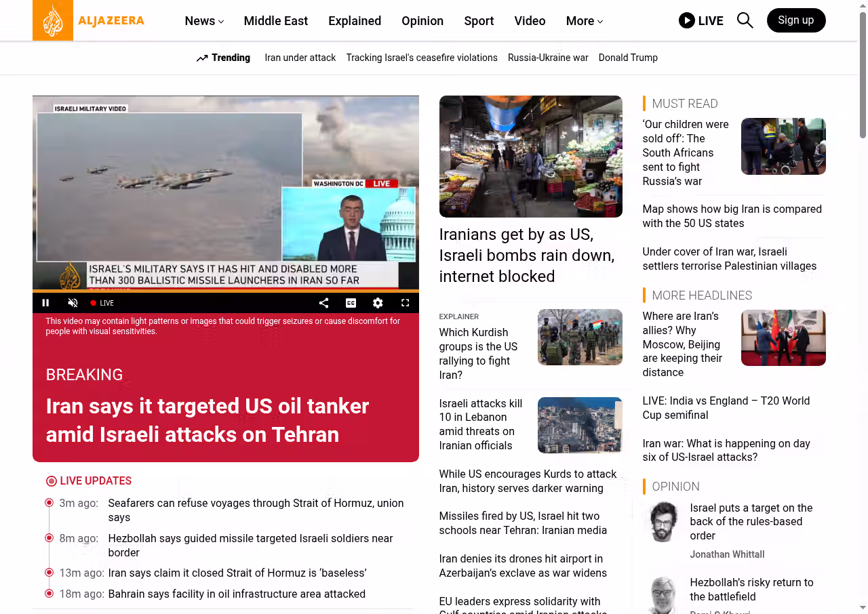Open Iran under attack trending link
868x614 pixels.
point(300,58)
